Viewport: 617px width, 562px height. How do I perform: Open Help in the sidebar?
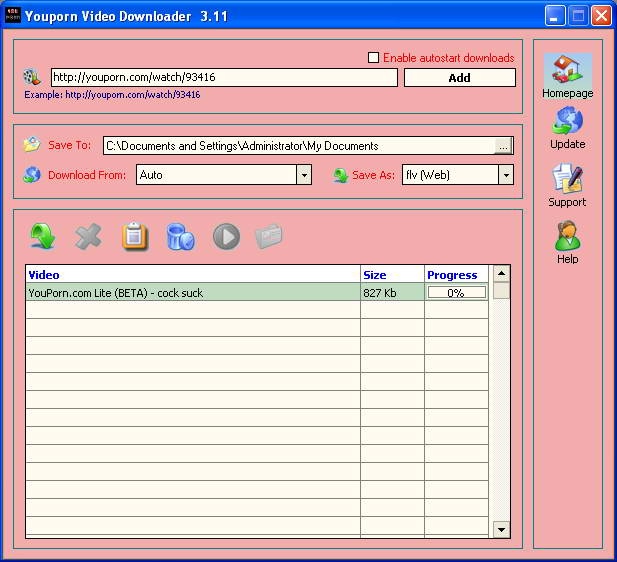567,242
